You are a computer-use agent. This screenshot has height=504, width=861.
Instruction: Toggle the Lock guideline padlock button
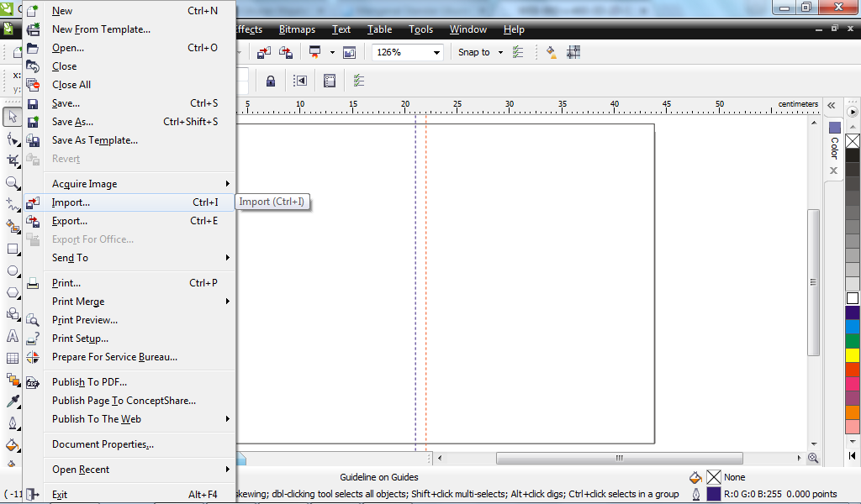pos(271,81)
